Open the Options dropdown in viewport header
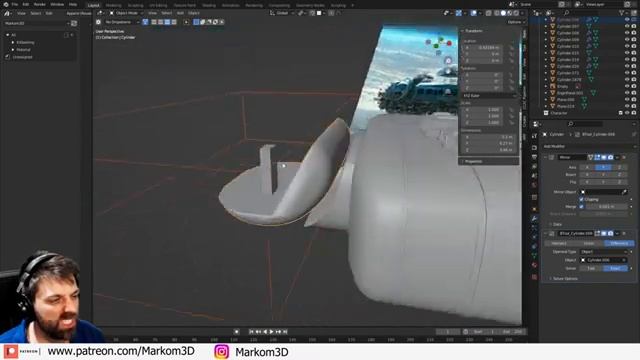 coord(516,22)
